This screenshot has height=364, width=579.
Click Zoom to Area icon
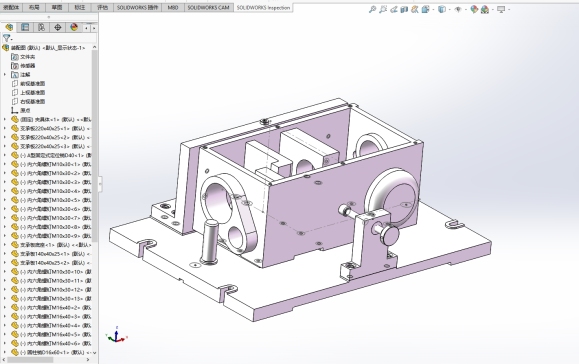383,9
